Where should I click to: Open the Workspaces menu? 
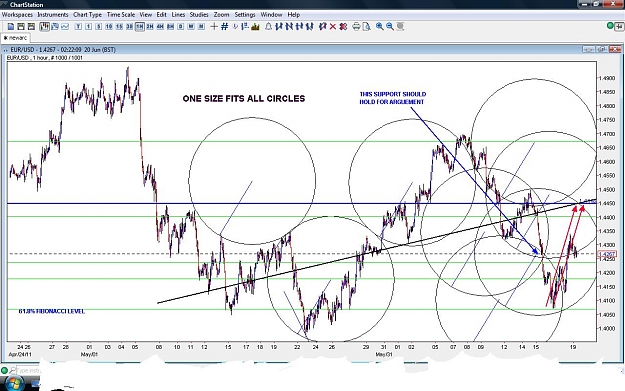(17, 15)
